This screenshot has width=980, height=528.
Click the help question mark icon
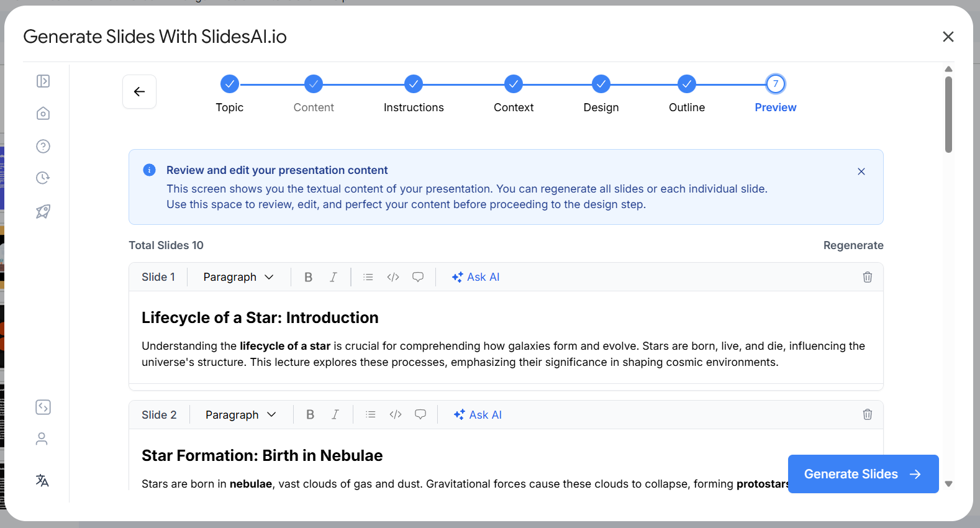click(43, 146)
